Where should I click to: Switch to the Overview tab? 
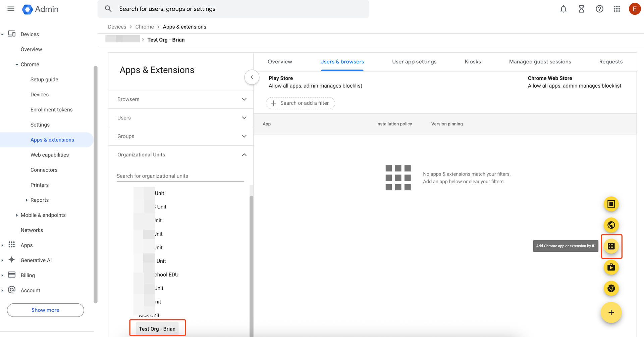click(x=280, y=62)
